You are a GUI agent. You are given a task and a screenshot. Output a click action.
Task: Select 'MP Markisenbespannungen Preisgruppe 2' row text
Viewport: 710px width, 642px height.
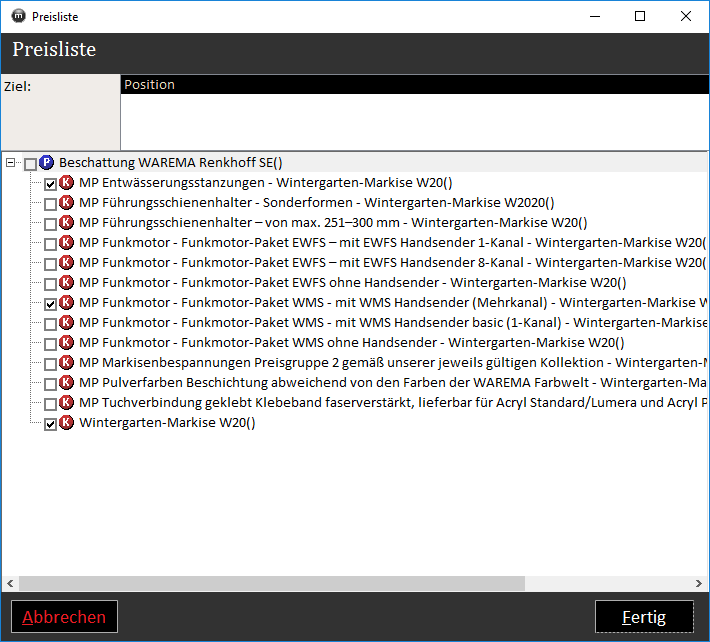(x=393, y=362)
